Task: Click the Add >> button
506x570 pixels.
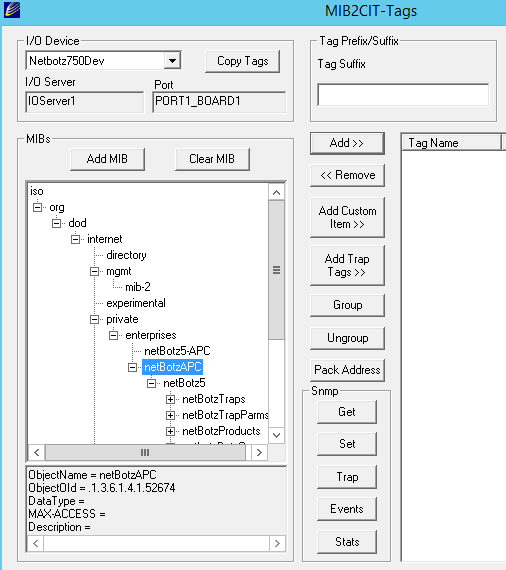Action: (x=347, y=143)
